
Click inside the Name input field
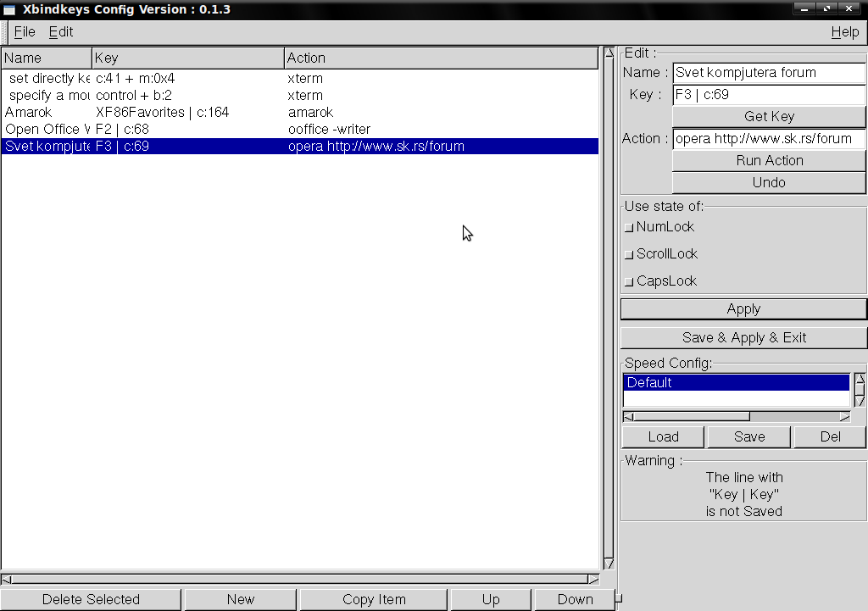pyautogui.click(x=768, y=72)
